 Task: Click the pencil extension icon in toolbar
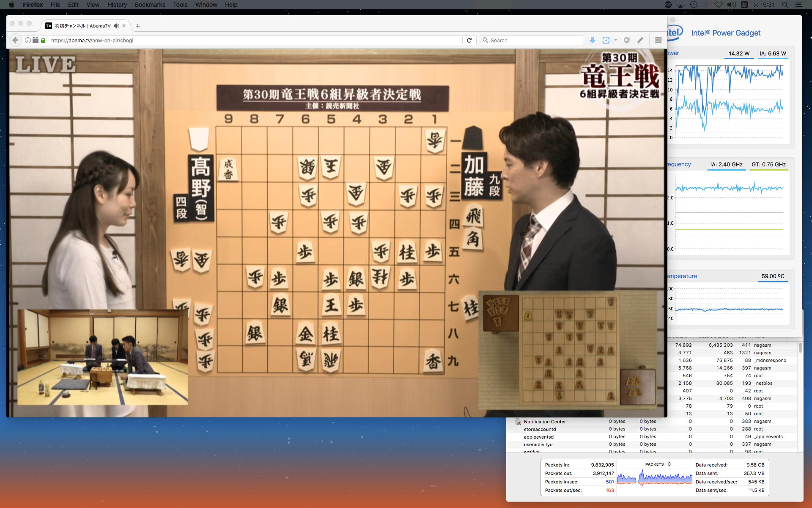[640, 40]
